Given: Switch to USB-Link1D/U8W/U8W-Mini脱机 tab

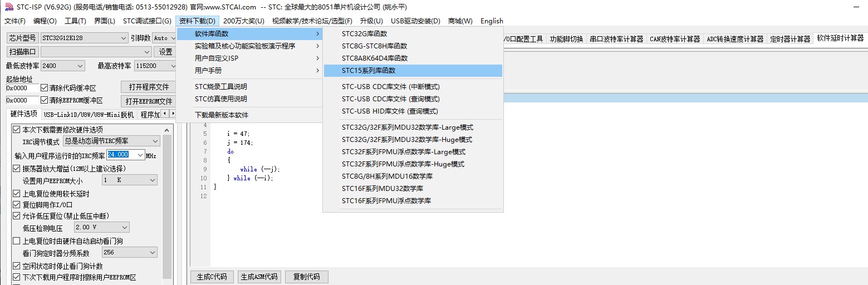Looking at the screenshot, I should [x=89, y=115].
